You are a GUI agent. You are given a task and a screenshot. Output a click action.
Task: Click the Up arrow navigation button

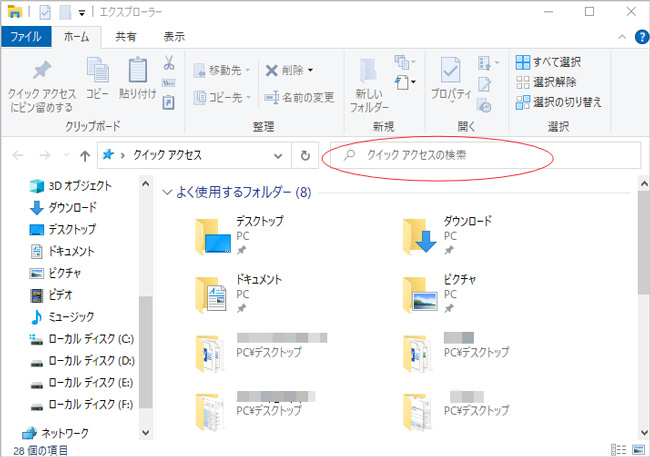[85, 156]
